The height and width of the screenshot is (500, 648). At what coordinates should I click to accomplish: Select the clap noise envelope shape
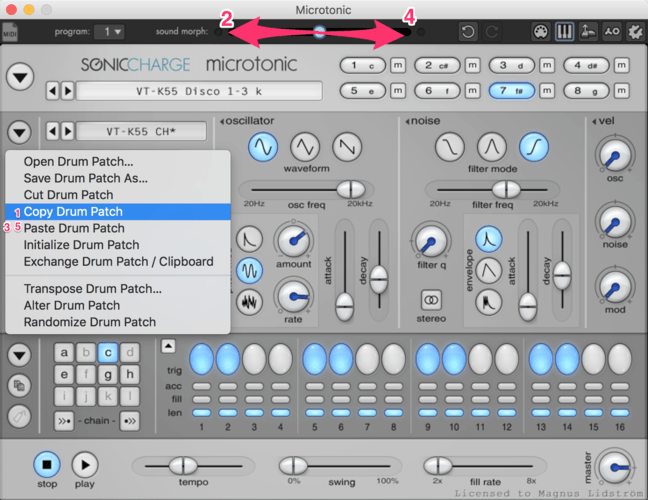click(x=488, y=302)
